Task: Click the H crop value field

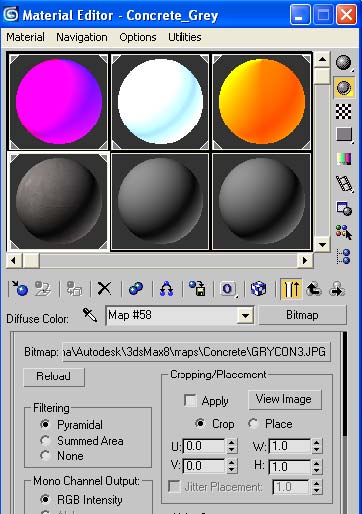Action: click(x=290, y=466)
